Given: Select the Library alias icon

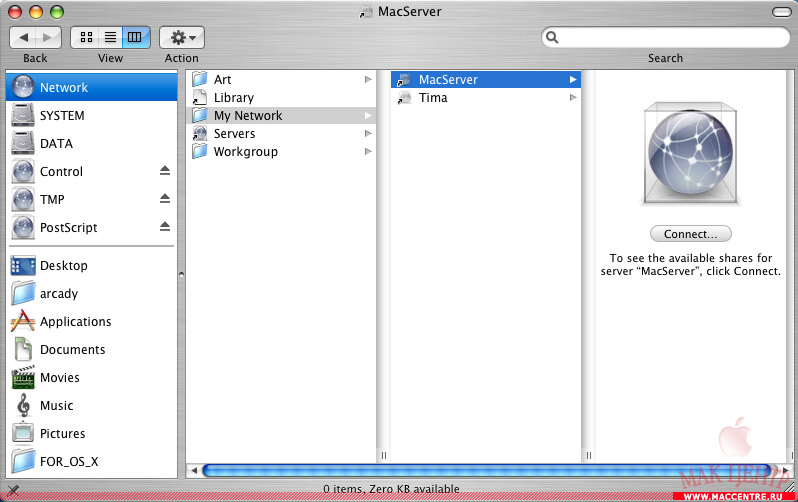Looking at the screenshot, I should click(x=200, y=97).
